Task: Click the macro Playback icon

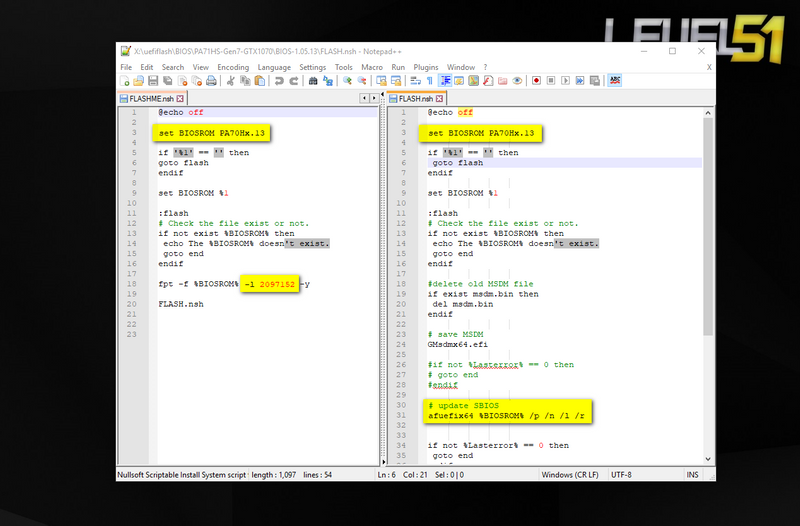Action: tap(565, 81)
